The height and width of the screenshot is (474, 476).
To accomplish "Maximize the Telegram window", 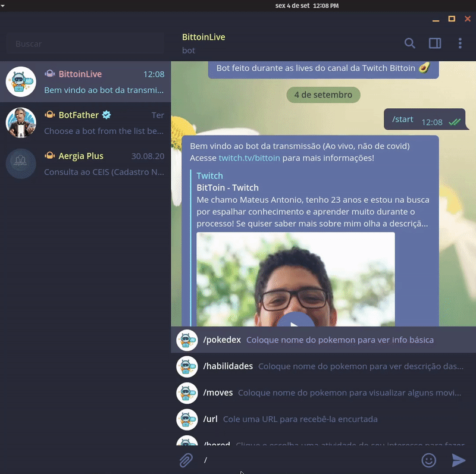I will 452,19.
